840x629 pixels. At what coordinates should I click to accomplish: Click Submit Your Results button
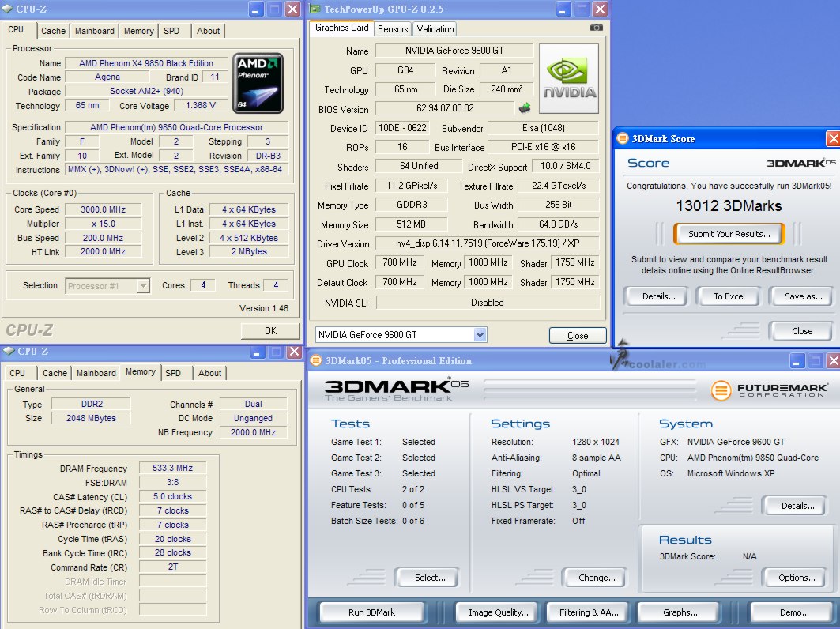click(729, 234)
